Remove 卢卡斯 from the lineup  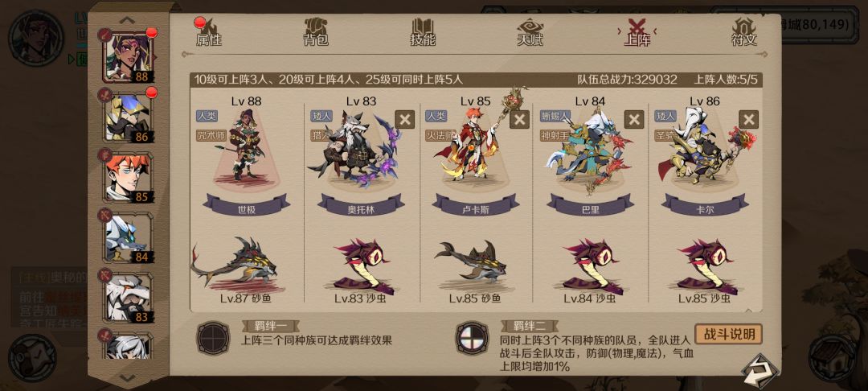tap(519, 119)
